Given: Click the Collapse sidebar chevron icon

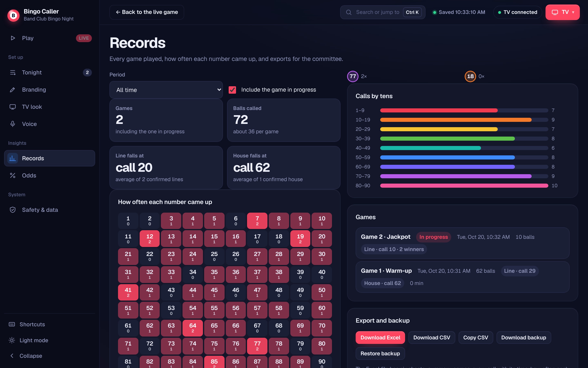Looking at the screenshot, I should (12, 356).
